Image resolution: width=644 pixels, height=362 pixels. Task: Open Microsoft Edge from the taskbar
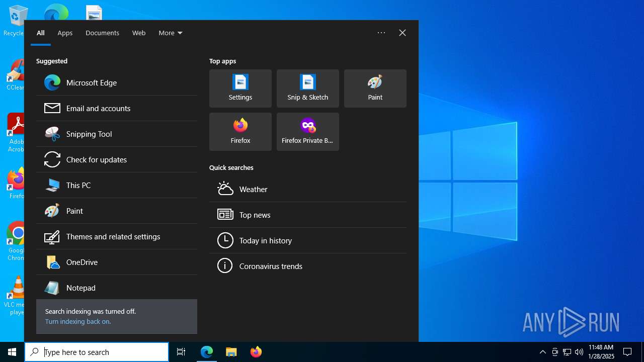(207, 352)
